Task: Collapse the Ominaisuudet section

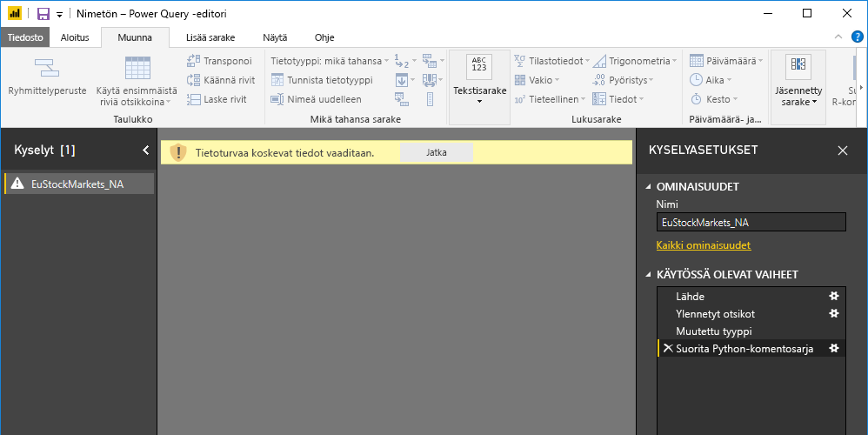Action: 648,186
